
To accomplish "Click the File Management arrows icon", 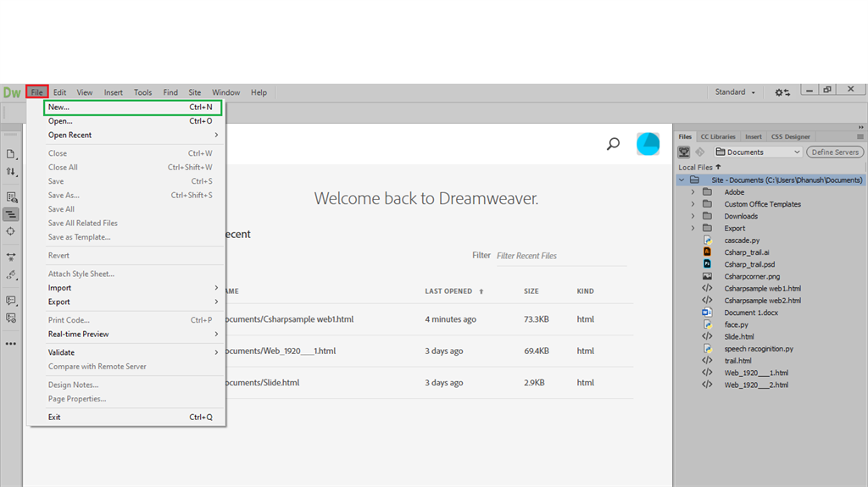I will (11, 172).
